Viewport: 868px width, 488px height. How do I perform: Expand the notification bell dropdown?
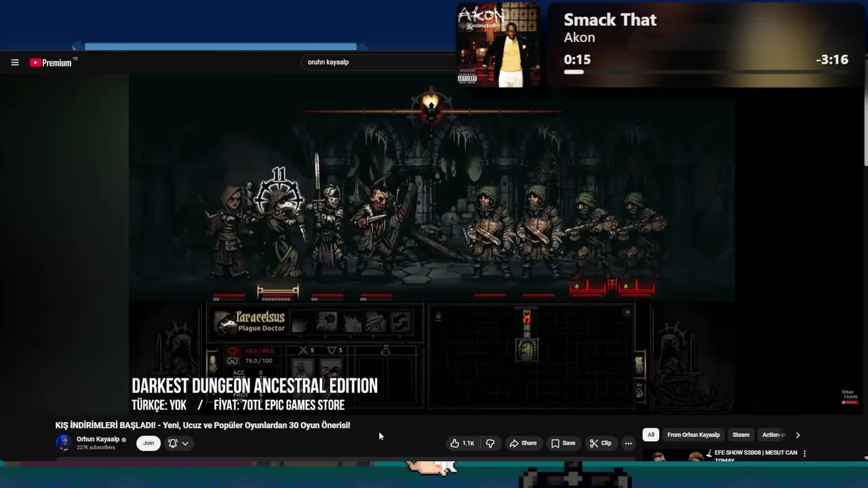178,443
